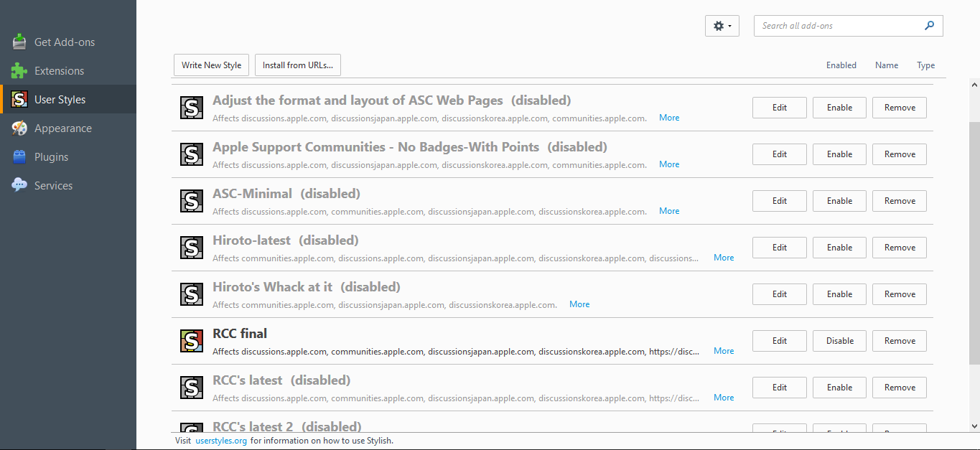Remove Hiroto's Whack at it style
This screenshot has height=450, width=980.
point(900,294)
